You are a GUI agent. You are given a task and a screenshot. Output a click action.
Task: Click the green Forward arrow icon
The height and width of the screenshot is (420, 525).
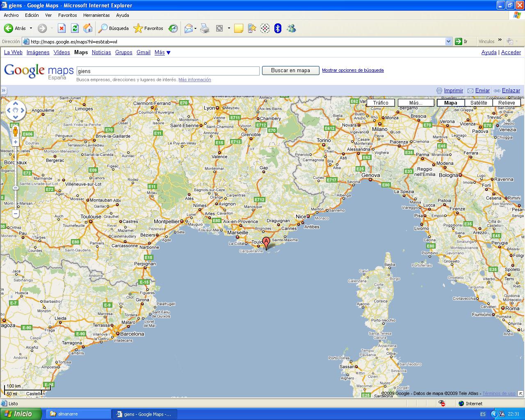click(42, 28)
